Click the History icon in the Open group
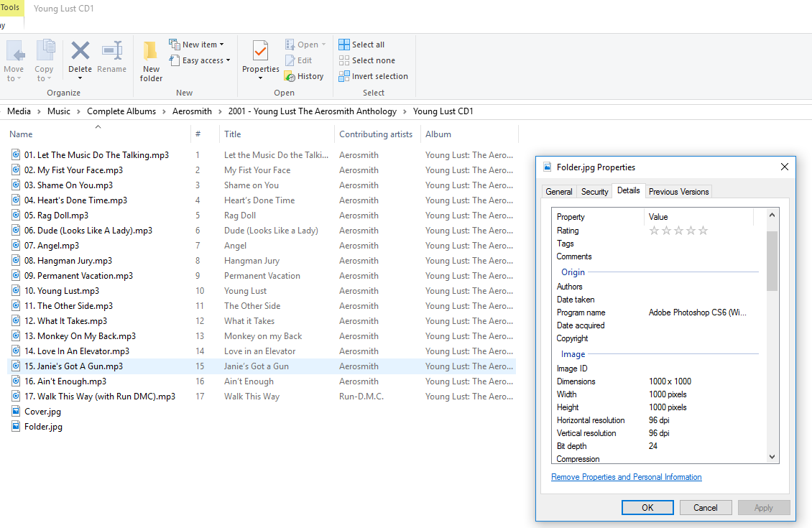 (290, 77)
